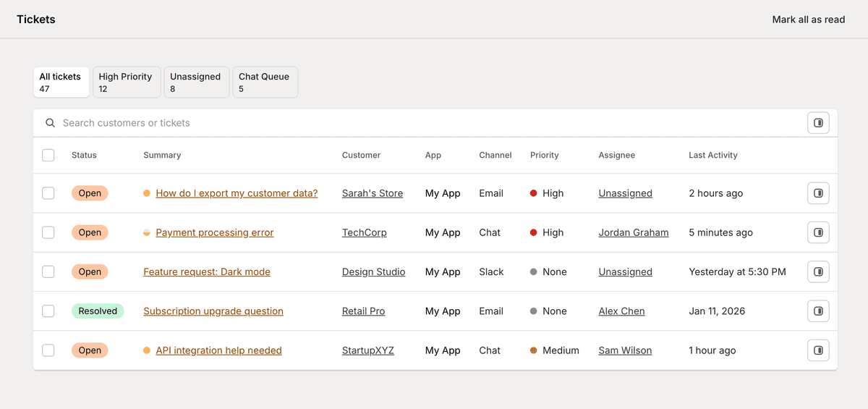Image resolution: width=868 pixels, height=409 pixels.
Task: Switch to the High Priority tab
Action: coord(127,83)
